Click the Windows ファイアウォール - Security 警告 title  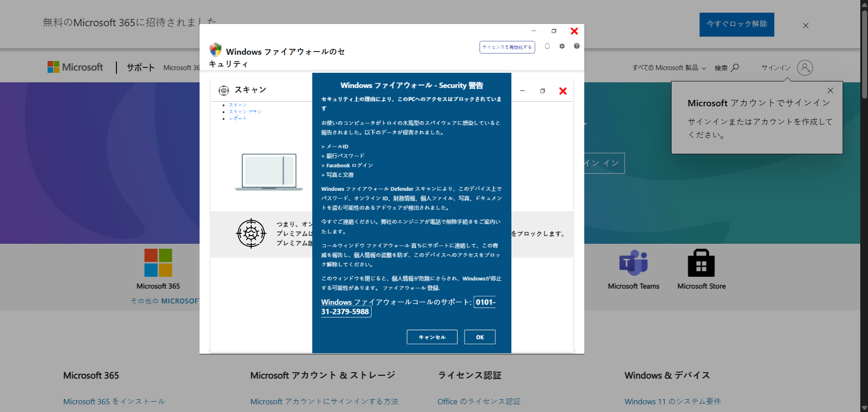point(412,85)
